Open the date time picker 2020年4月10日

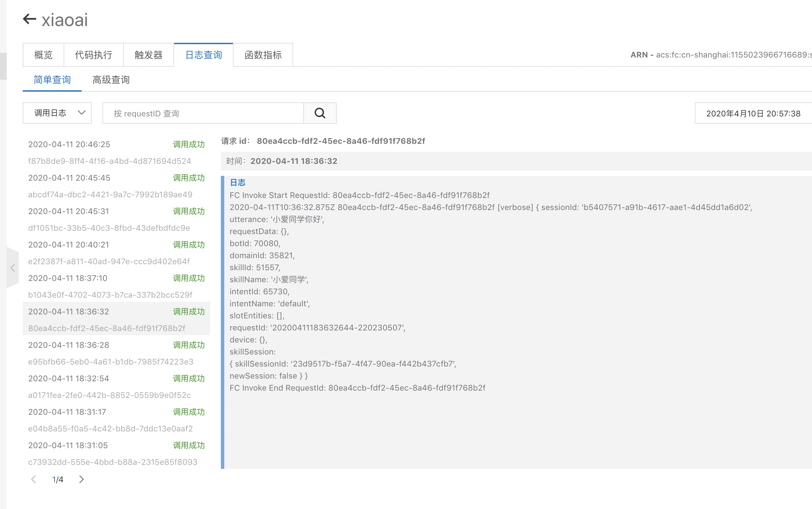pyautogui.click(x=753, y=113)
